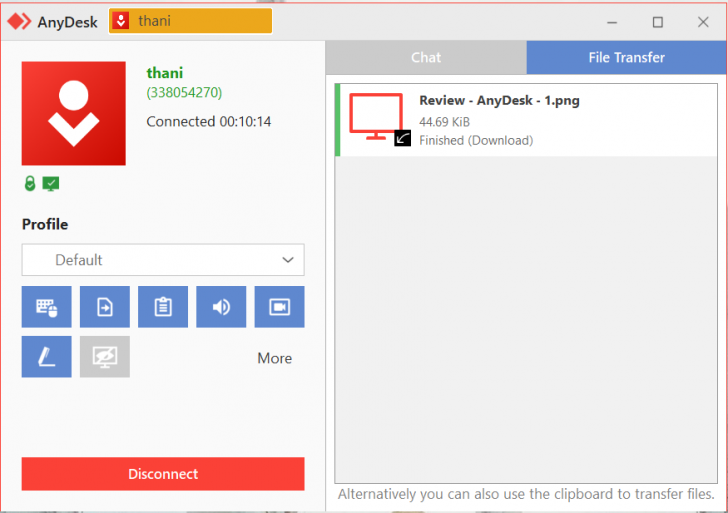
Task: Click the large red user avatar image
Action: [x=73, y=113]
